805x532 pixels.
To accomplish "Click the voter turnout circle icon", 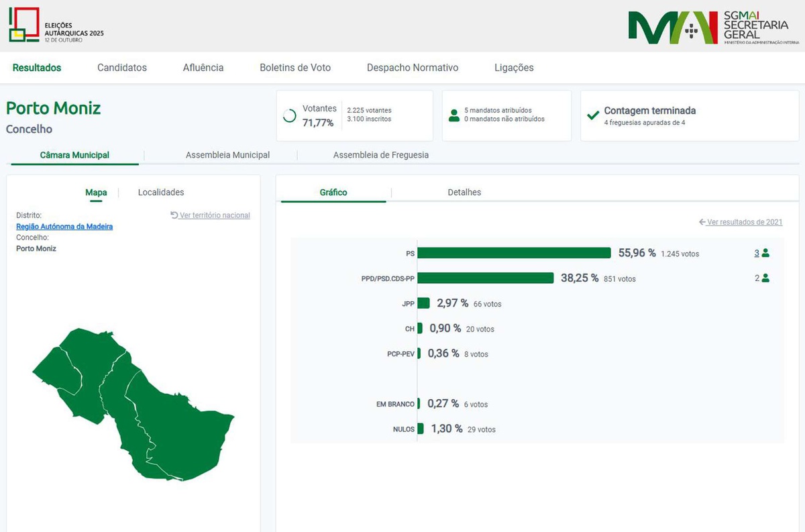I will click(290, 116).
